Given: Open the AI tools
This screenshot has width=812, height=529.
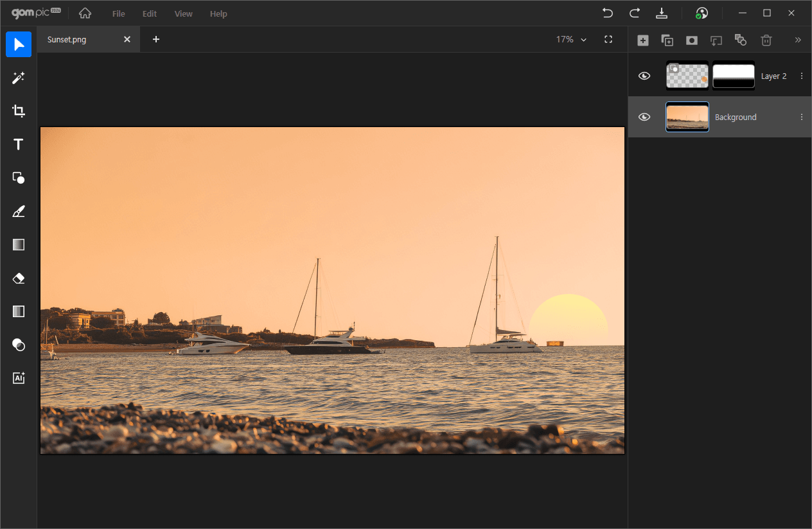Looking at the screenshot, I should click(19, 378).
